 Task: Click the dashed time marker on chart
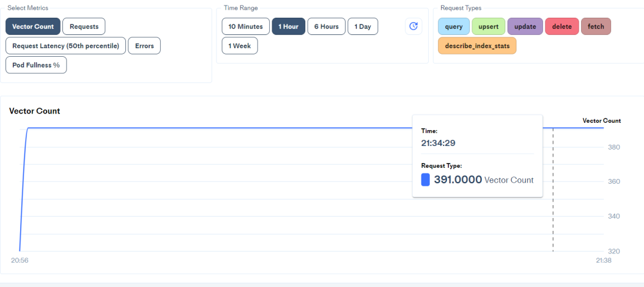point(553,189)
